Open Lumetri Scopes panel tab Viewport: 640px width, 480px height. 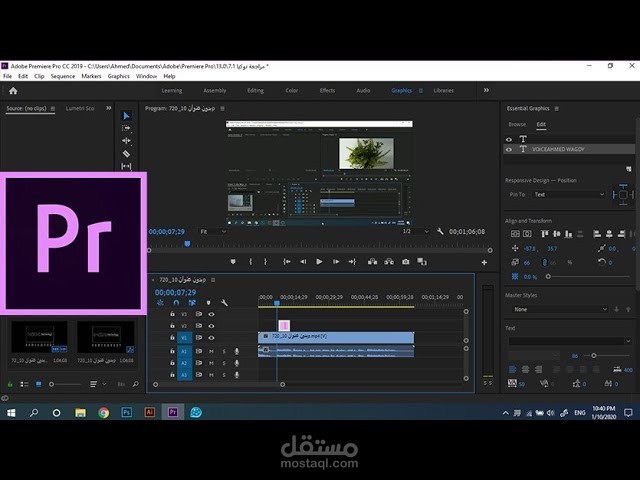80,109
